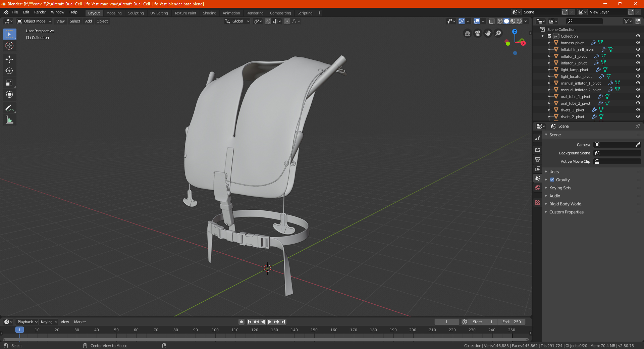Activate the Move tool
Image resolution: width=644 pixels, height=349 pixels.
tap(9, 59)
